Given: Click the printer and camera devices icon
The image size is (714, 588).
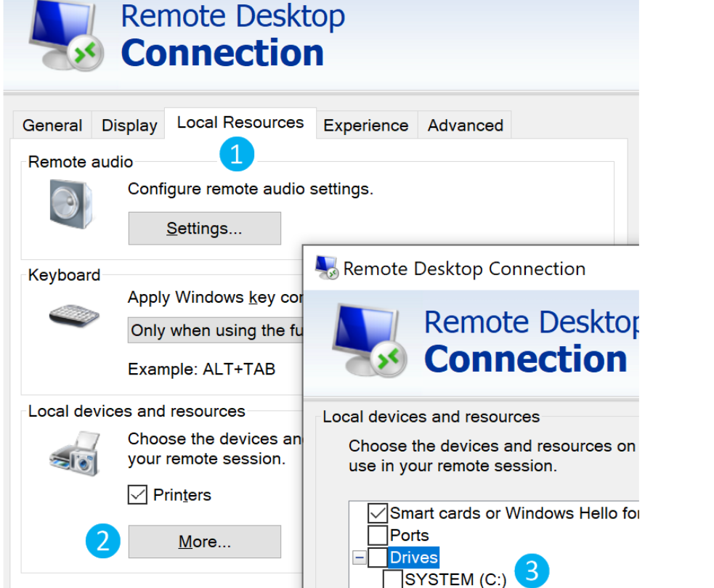Looking at the screenshot, I should point(74,454).
